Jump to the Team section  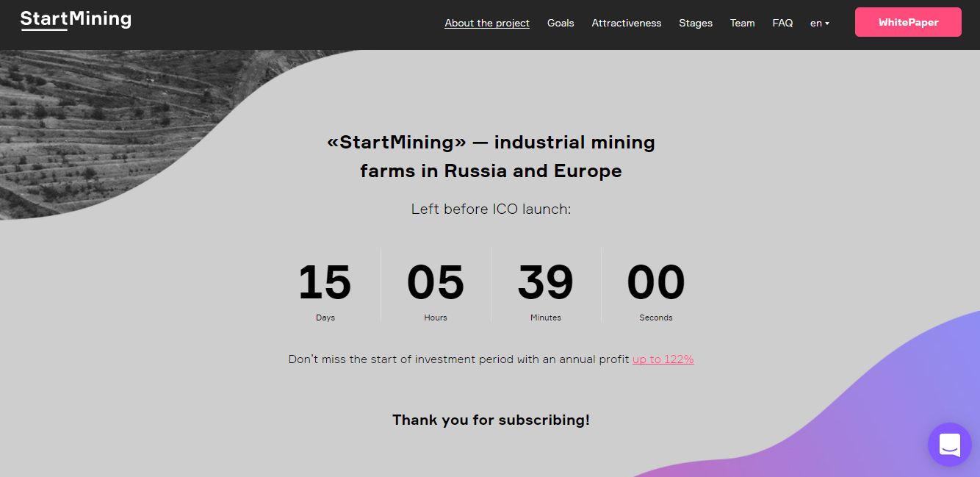point(742,23)
